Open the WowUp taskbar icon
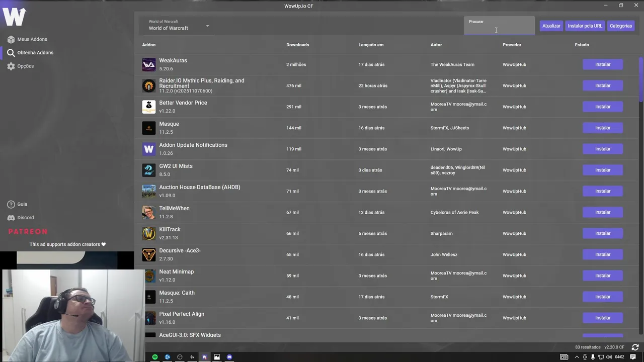Image resolution: width=644 pixels, height=362 pixels. [x=204, y=357]
